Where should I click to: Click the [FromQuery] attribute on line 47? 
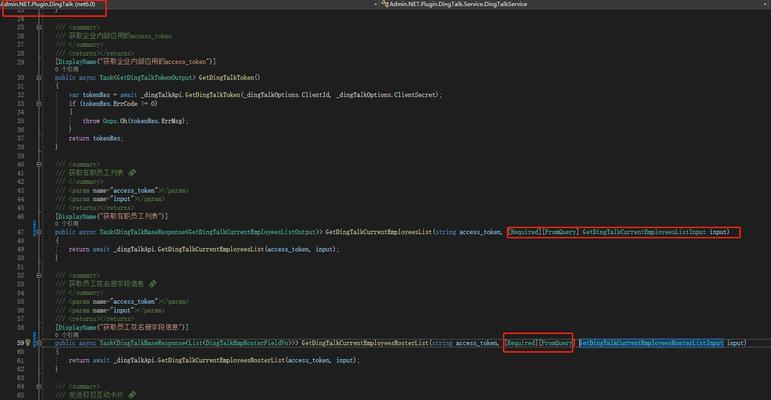[x=560, y=232]
